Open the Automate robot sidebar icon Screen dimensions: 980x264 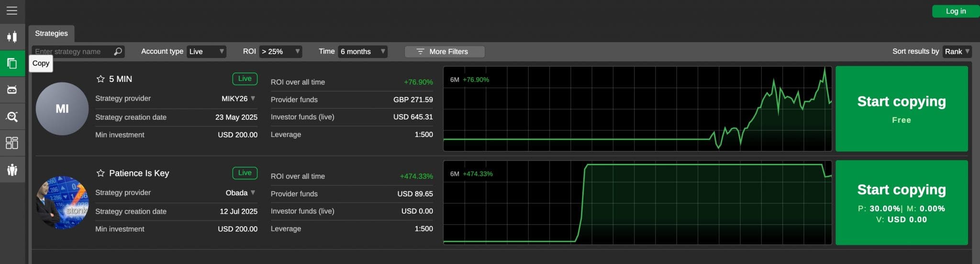12,90
